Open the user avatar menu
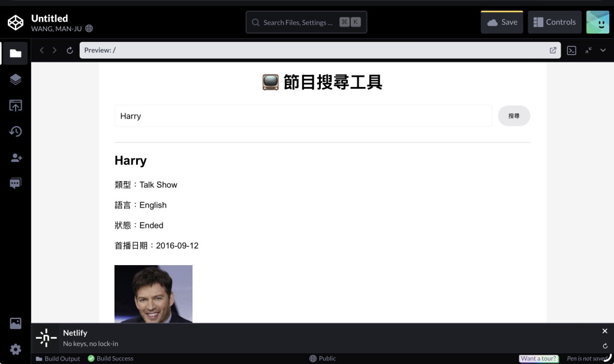 point(598,22)
